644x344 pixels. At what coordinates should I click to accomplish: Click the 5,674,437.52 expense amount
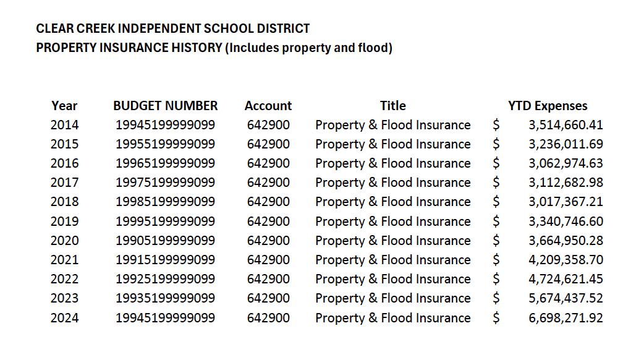click(566, 298)
